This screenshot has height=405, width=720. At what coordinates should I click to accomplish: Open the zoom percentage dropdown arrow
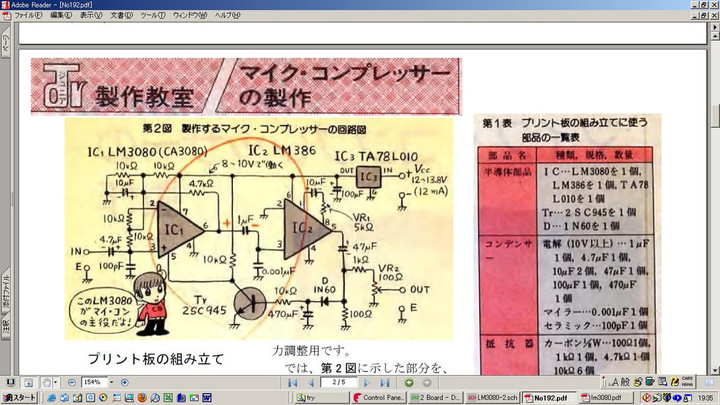(110, 382)
